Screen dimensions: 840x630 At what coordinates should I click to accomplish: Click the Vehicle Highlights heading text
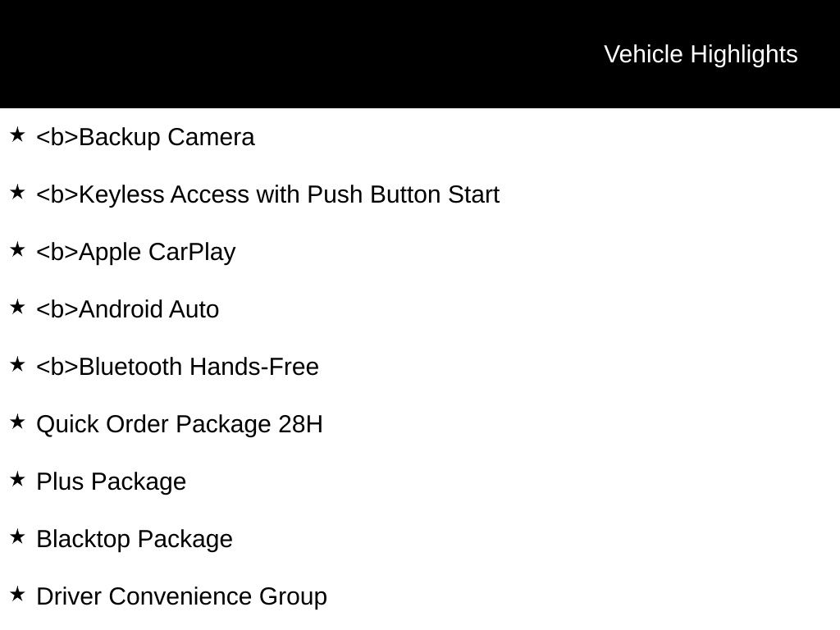(x=701, y=54)
